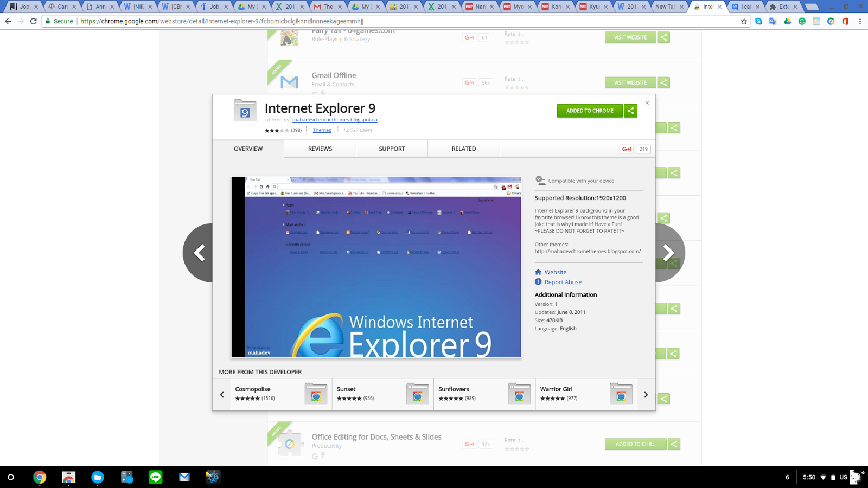868x488 pixels.
Task: Launch Chrome from the shelf
Action: pyautogui.click(x=40, y=477)
